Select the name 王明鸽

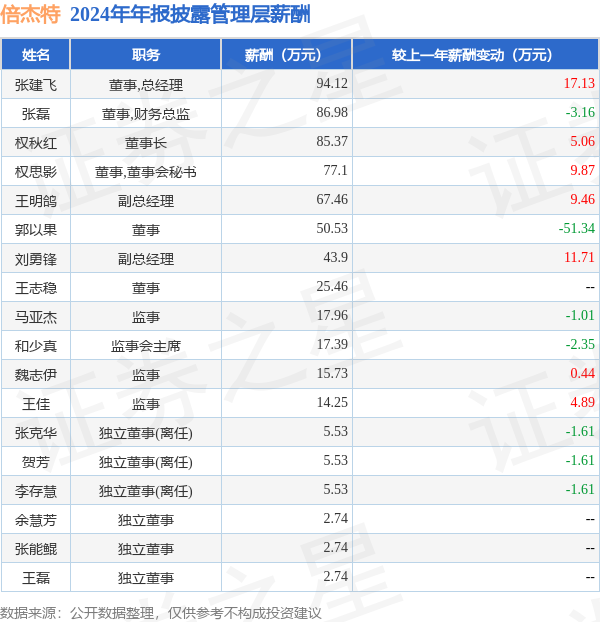click(36, 201)
